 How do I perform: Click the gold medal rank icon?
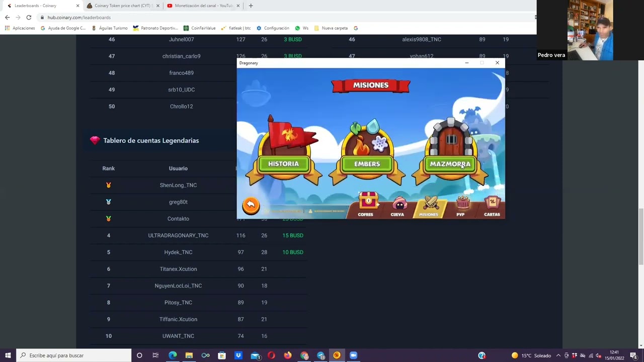pos(109,185)
